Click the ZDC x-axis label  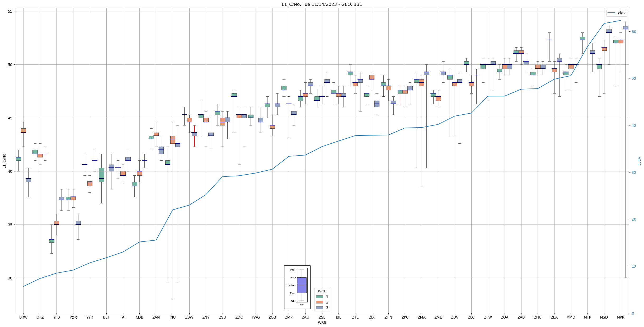point(239,317)
